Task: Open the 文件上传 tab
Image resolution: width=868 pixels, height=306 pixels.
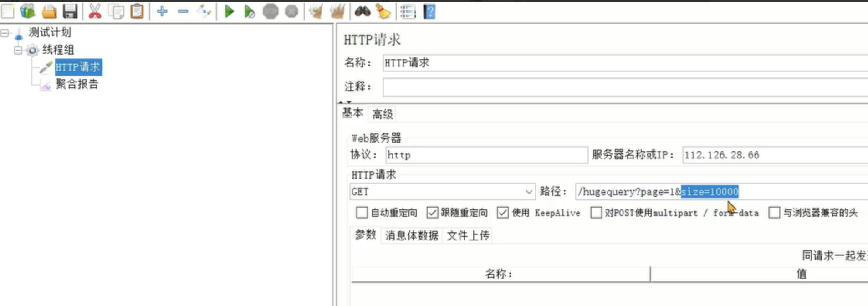Action: pos(468,235)
